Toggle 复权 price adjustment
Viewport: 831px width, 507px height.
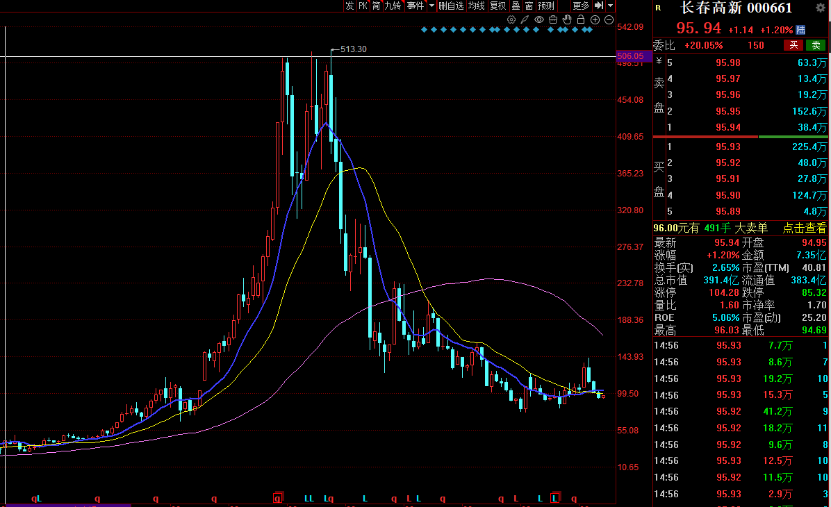[497, 6]
